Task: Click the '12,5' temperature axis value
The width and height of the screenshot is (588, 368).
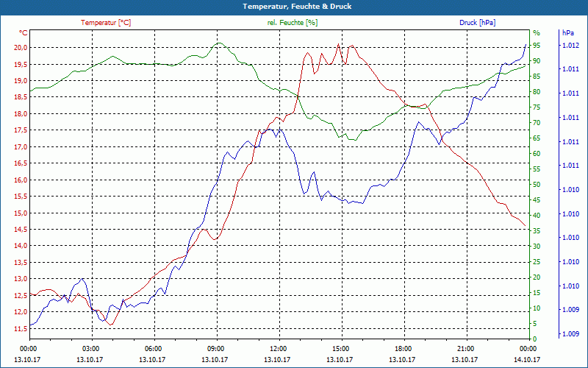Action: 21,296
